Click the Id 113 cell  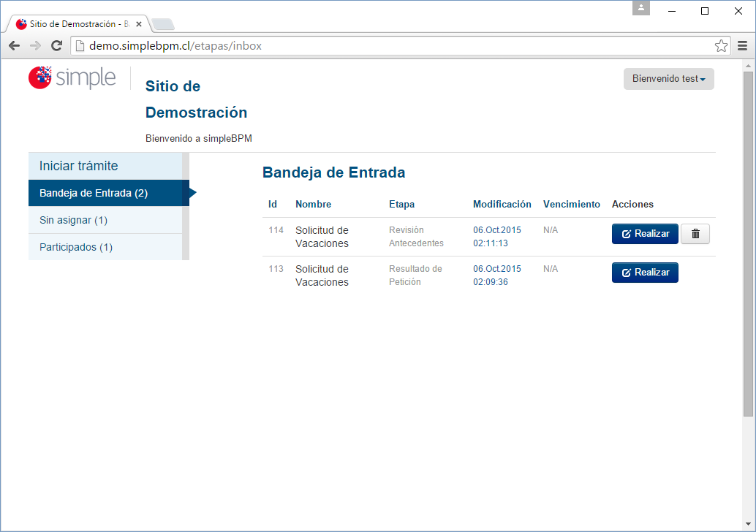276,269
